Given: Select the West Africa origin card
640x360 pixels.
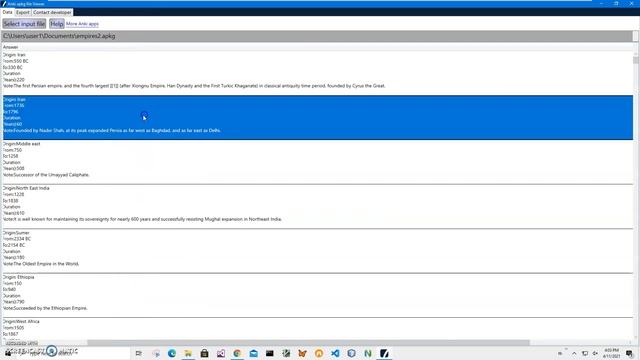Looking at the screenshot, I should pos(318,329).
